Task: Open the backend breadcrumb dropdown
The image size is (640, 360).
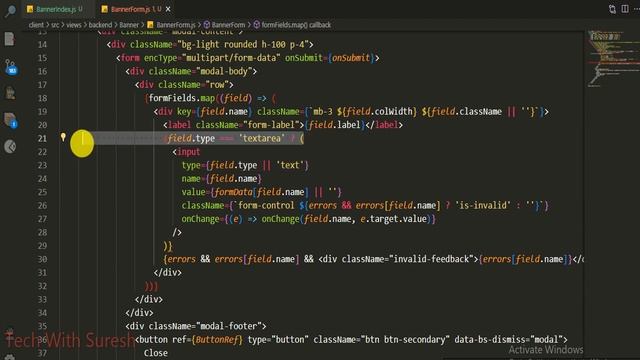Action: 100,25
